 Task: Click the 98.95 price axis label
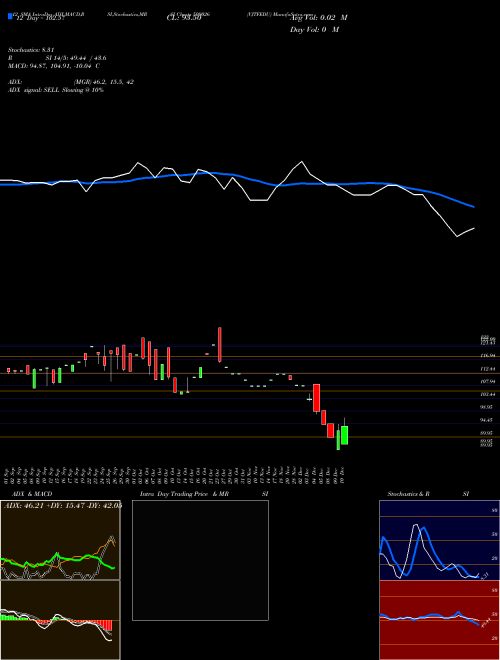coord(488,407)
